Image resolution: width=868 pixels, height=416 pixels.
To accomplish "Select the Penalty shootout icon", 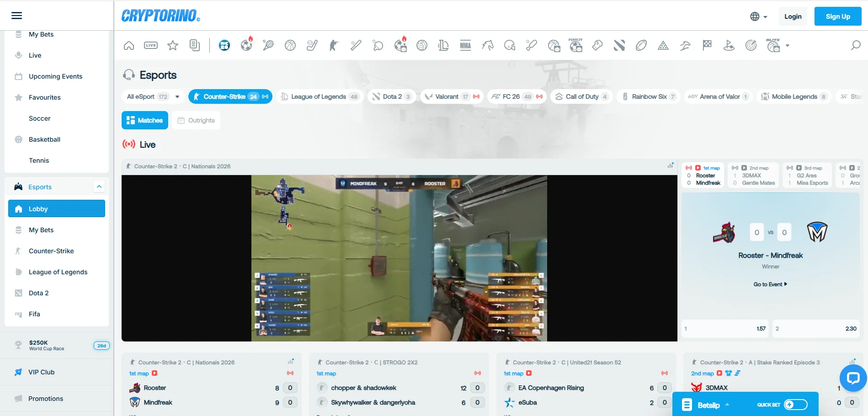I will [x=575, y=45].
